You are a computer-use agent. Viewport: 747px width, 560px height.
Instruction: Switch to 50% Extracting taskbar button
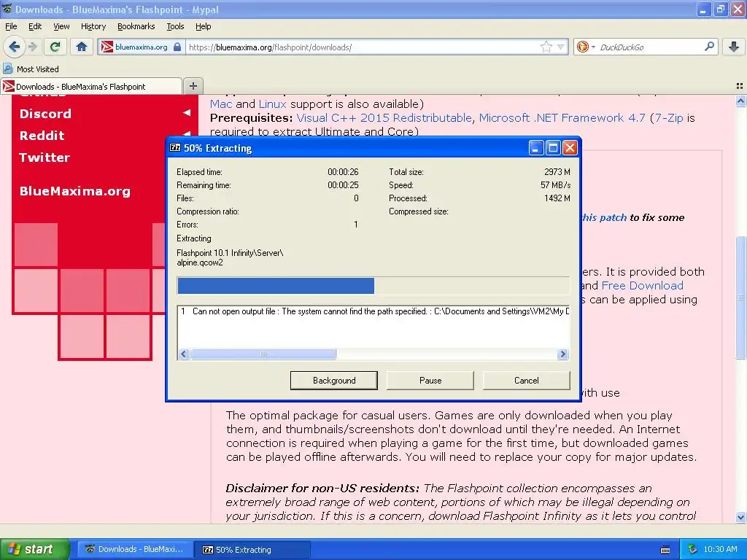(x=252, y=549)
